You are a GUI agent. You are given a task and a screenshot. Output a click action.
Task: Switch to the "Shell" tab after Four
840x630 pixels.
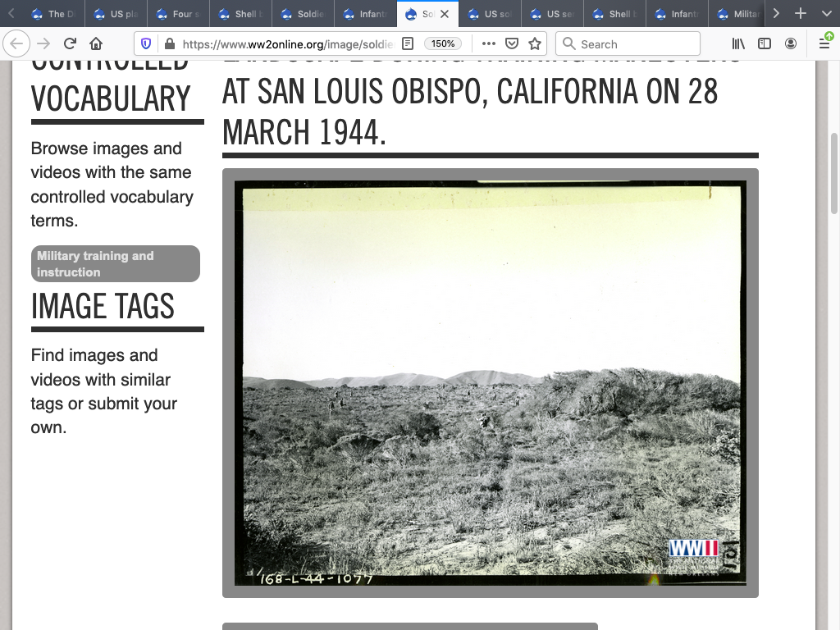point(241,14)
